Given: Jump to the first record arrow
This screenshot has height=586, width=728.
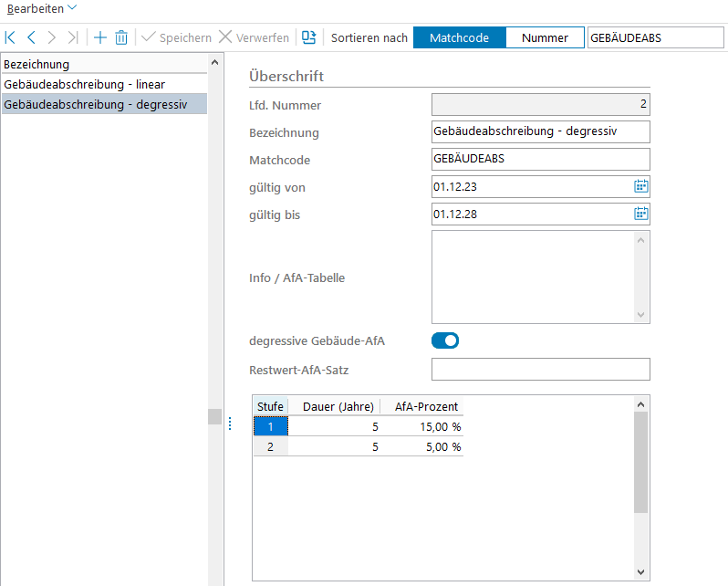Looking at the screenshot, I should pyautogui.click(x=10, y=37).
